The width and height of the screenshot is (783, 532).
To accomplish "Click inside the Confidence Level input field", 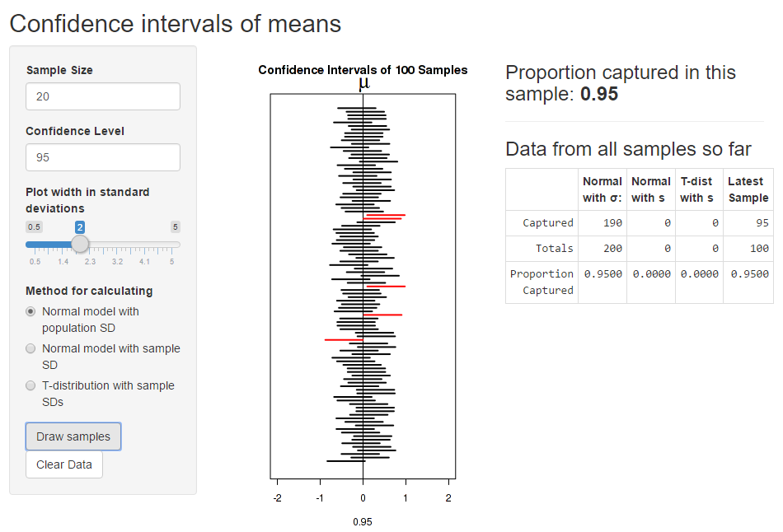I will [x=102, y=157].
